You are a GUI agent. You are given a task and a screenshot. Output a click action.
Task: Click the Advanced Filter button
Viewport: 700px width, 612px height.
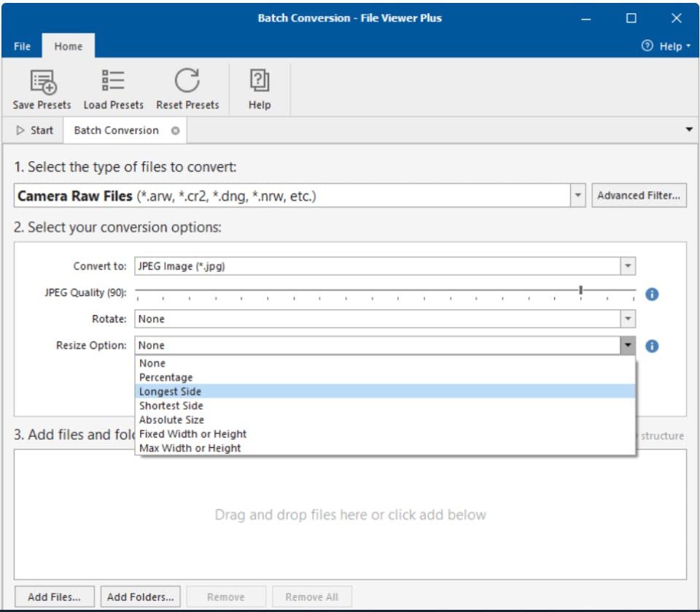641,195
